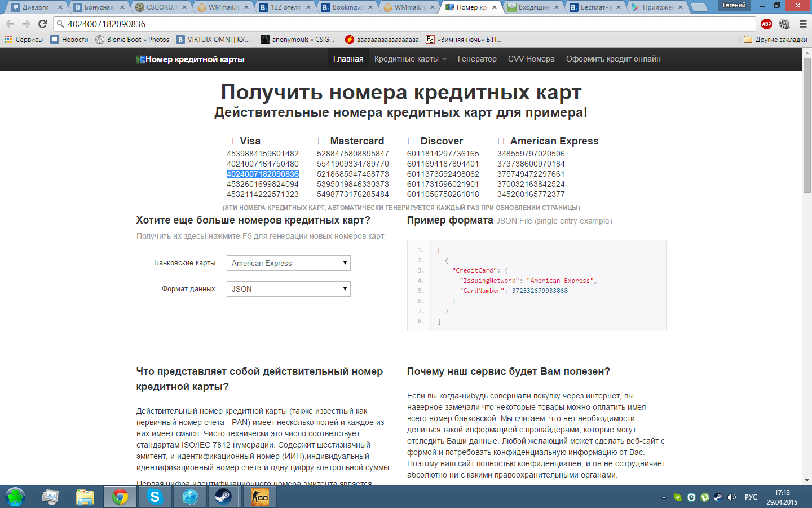Open the Главная nav item
Image resolution: width=812 pixels, height=508 pixels.
click(x=348, y=59)
